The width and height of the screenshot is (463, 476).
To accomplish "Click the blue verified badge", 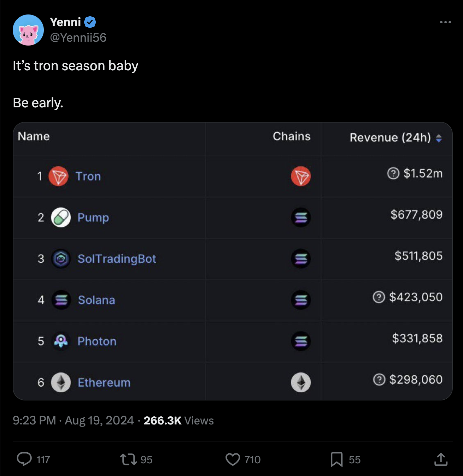I will coord(90,22).
